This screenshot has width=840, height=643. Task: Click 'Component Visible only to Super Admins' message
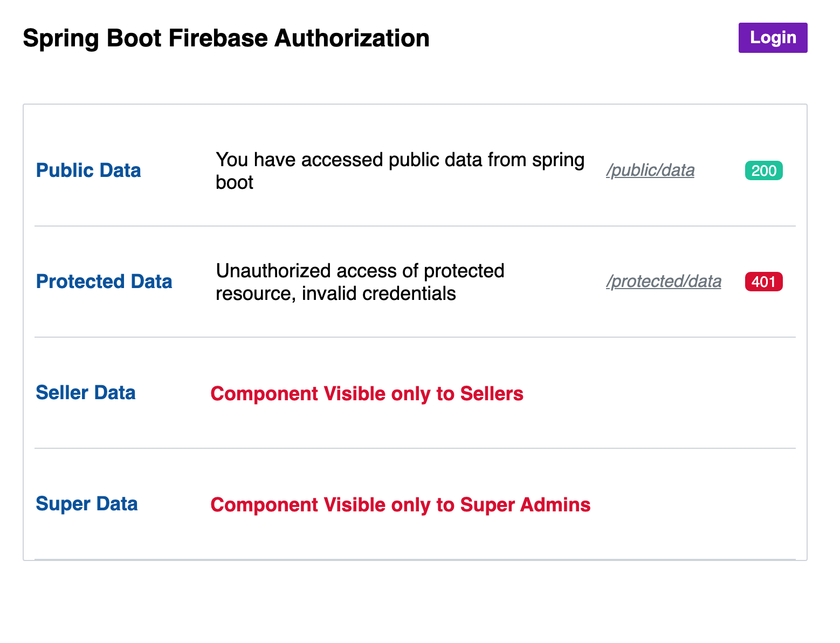[400, 505]
